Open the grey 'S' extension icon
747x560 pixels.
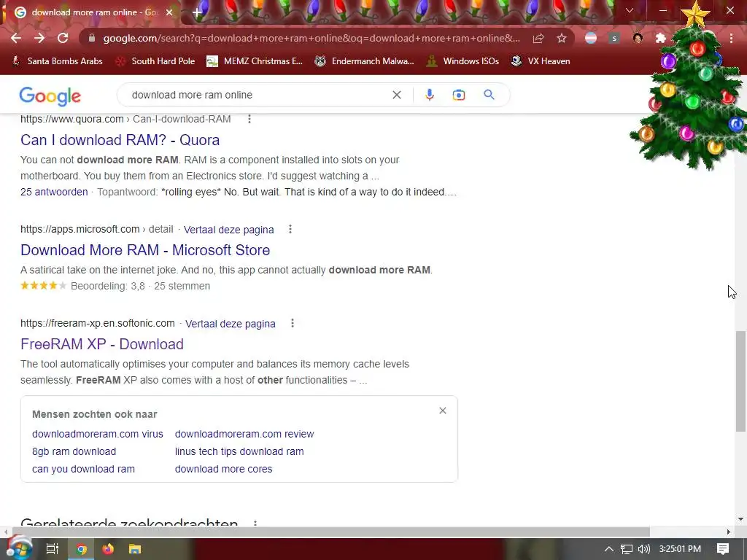(x=614, y=38)
